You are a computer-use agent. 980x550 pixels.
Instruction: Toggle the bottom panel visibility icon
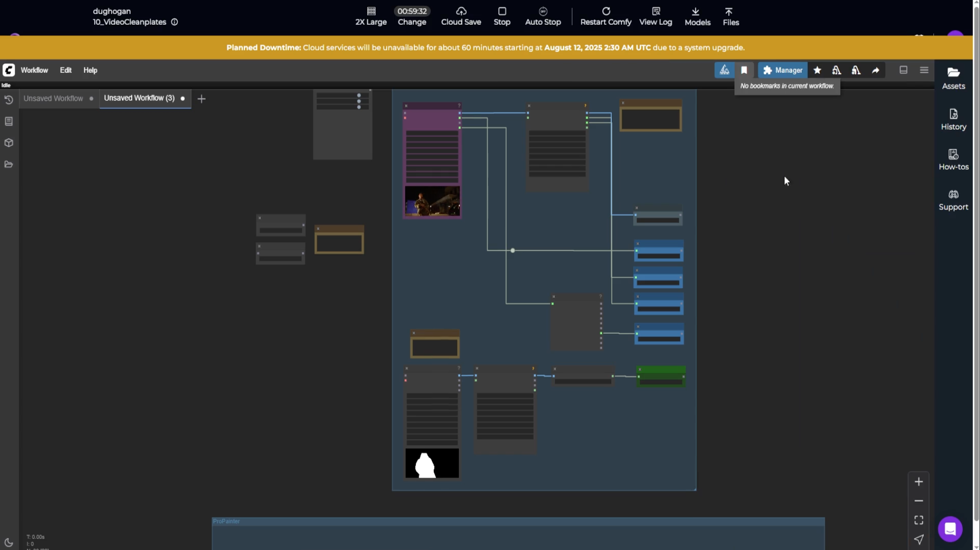click(903, 70)
